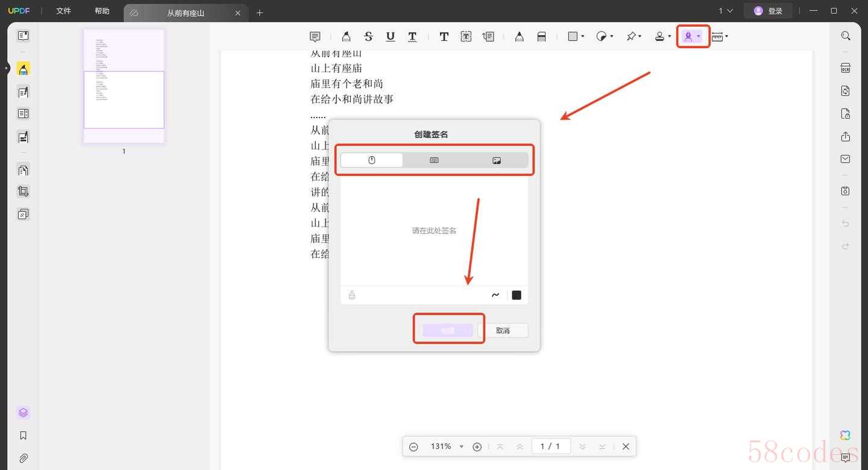Switch to image signature mode
868x470 pixels.
tap(497, 160)
